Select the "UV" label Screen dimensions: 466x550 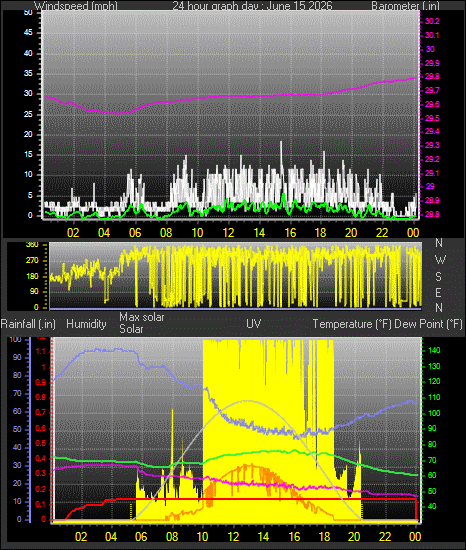point(254,323)
